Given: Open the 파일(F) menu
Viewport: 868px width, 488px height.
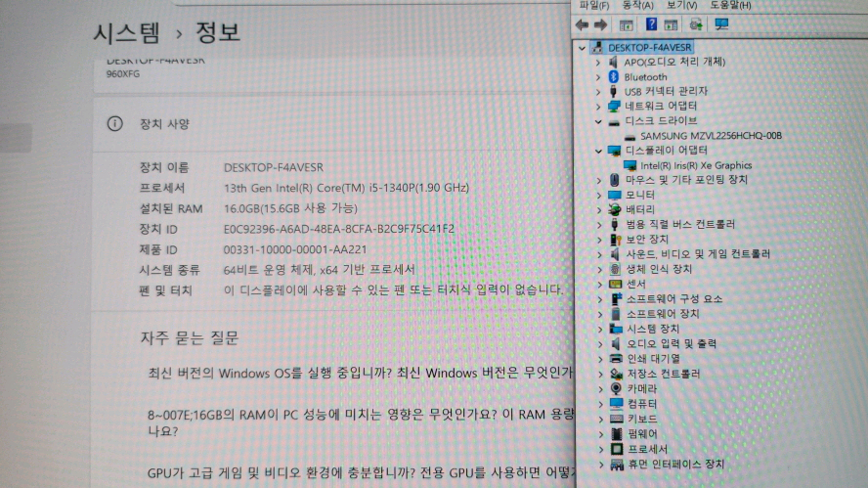Looking at the screenshot, I should tap(594, 5).
